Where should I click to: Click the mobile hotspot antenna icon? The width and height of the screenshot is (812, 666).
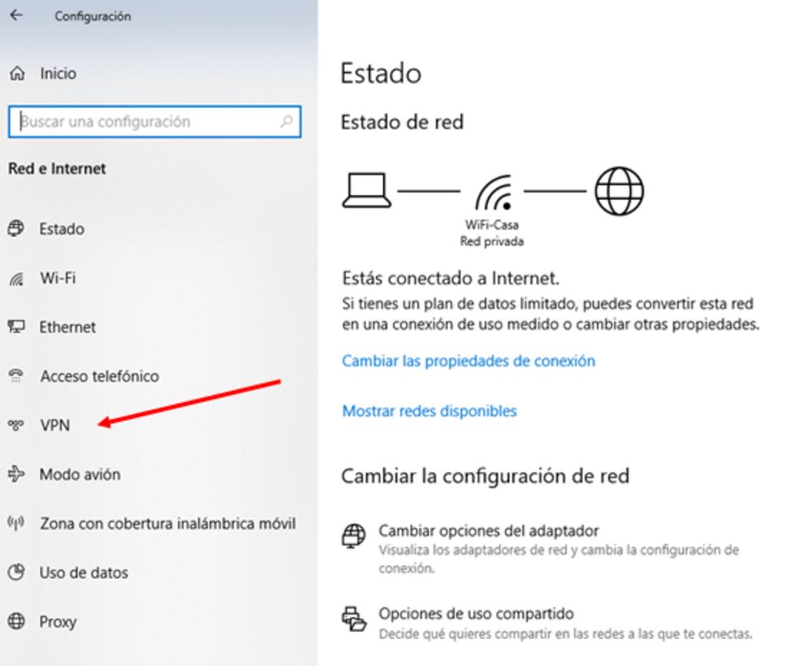pos(16,523)
